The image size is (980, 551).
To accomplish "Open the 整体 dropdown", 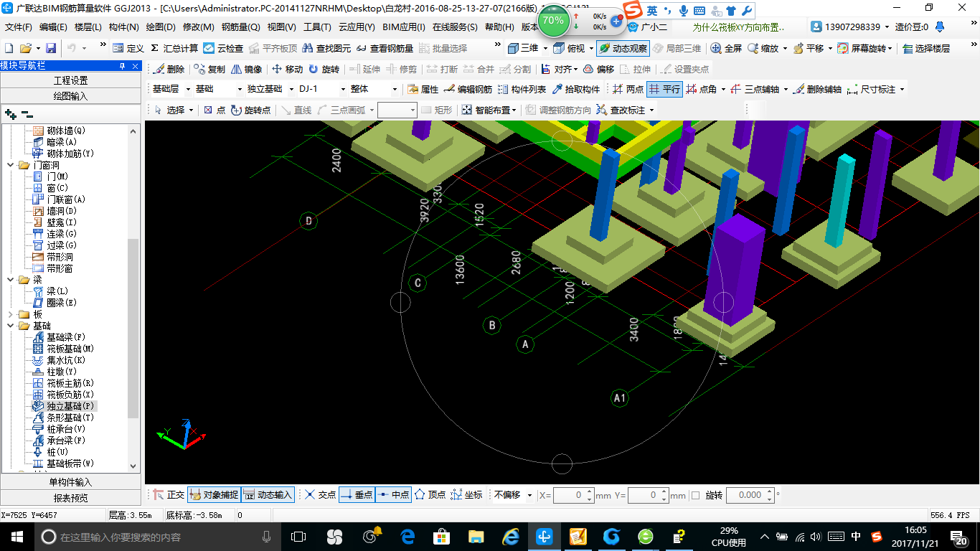I will tap(395, 89).
